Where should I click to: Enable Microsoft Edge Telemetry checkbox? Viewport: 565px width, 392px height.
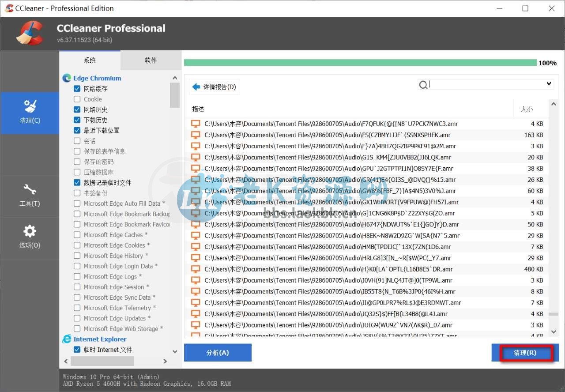click(77, 308)
